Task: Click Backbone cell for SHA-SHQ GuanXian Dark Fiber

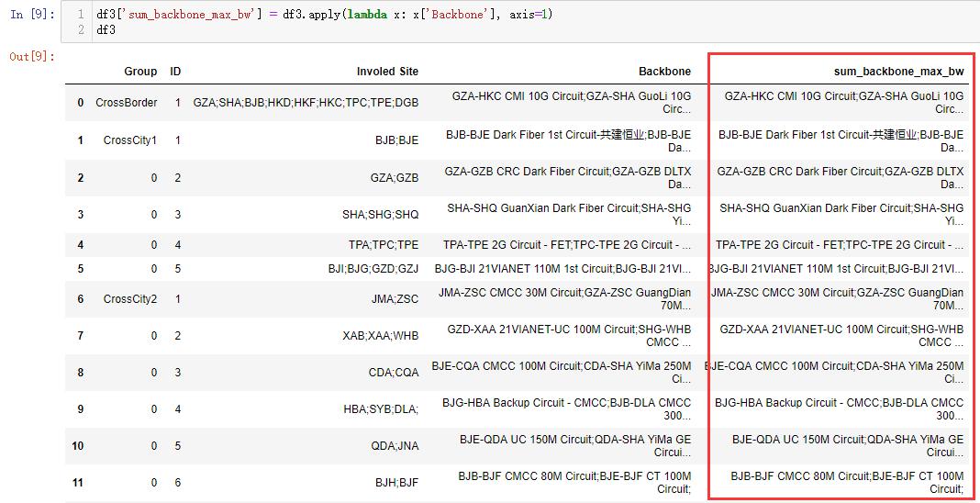Action: pyautogui.click(x=569, y=215)
